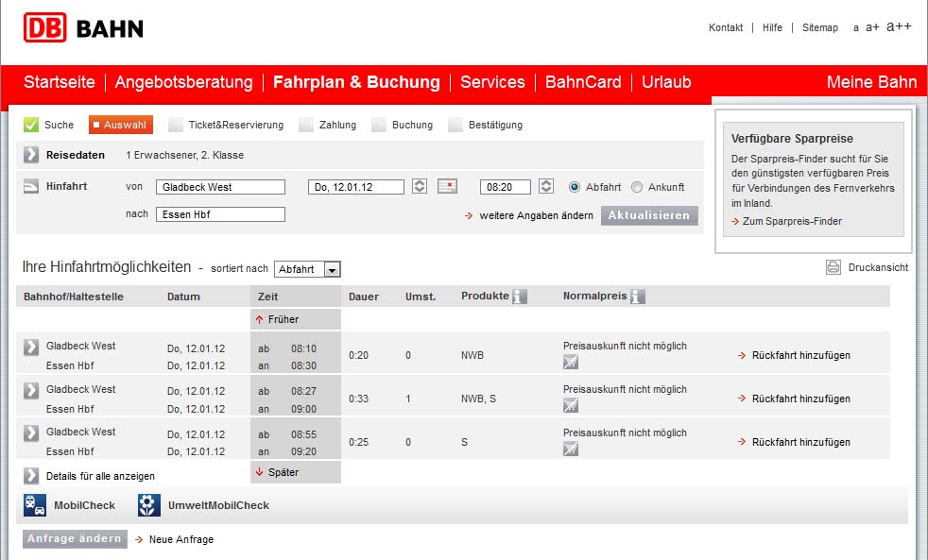Open the Kontakt link
This screenshot has height=560, width=928.
(x=726, y=27)
